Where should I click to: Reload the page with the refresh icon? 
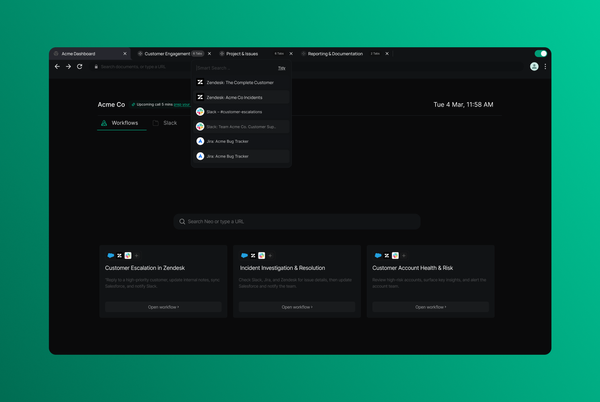pyautogui.click(x=80, y=67)
